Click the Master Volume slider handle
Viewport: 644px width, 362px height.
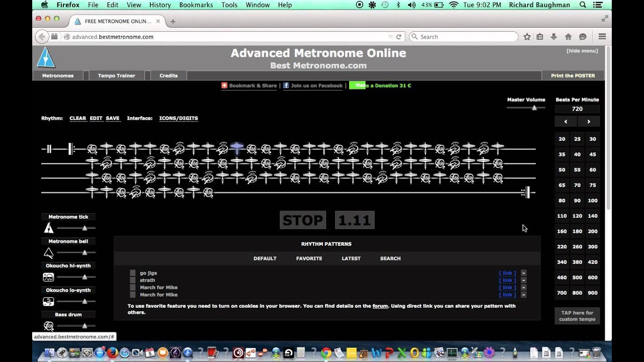tap(534, 108)
